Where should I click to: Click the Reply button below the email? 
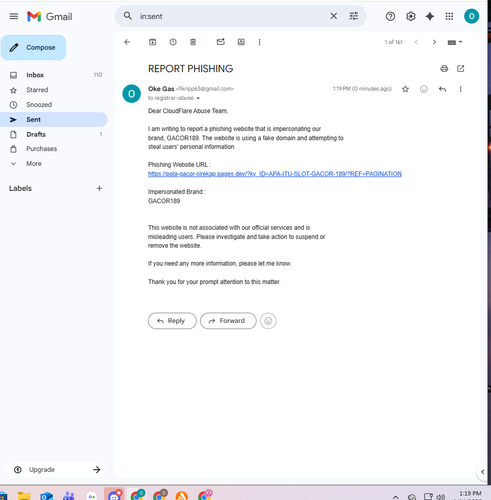click(x=172, y=321)
